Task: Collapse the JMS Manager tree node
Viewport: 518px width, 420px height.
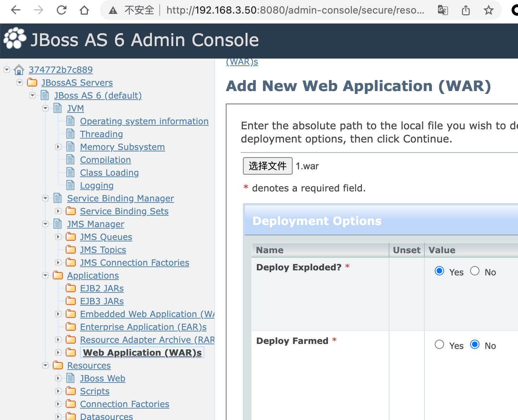Action: tap(45, 224)
